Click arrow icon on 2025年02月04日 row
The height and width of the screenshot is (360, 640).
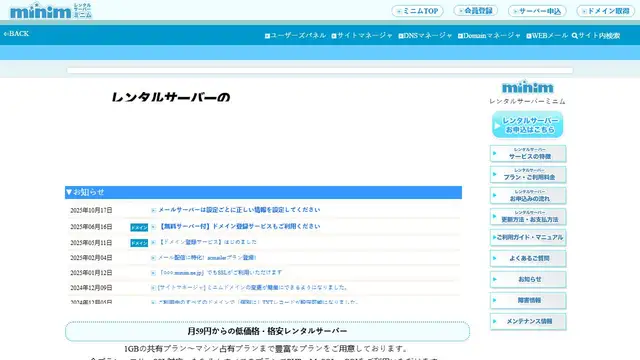(x=153, y=258)
